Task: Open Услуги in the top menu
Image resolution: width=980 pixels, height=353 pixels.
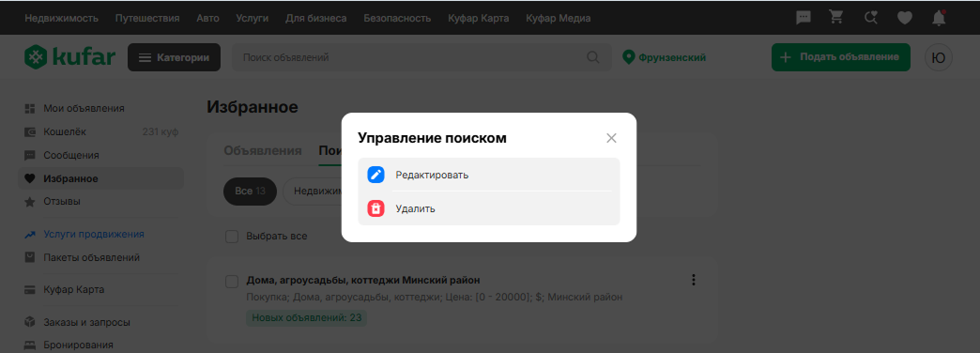Action: coord(253,18)
